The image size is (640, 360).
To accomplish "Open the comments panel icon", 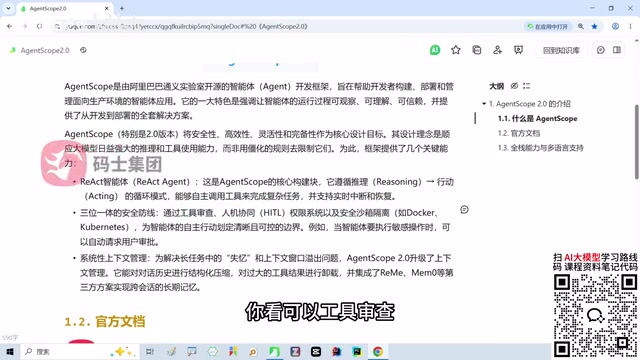I will tap(600, 50).
